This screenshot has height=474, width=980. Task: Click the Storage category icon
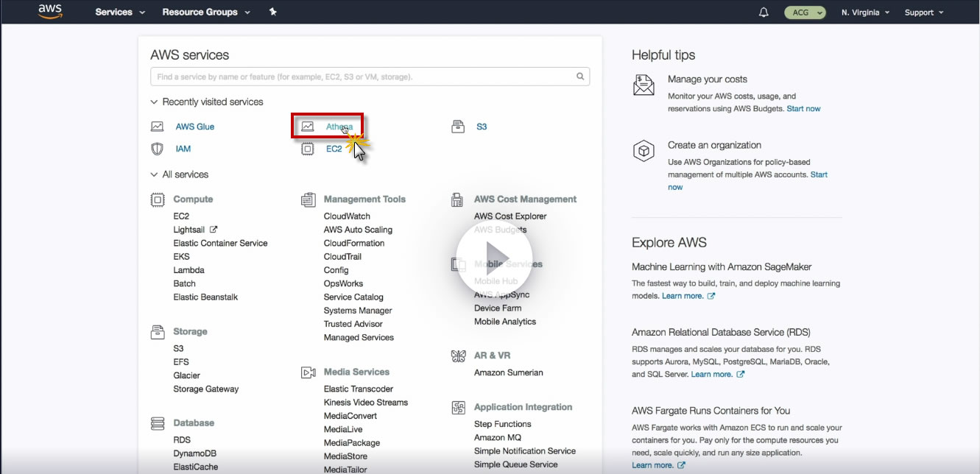[157, 332]
